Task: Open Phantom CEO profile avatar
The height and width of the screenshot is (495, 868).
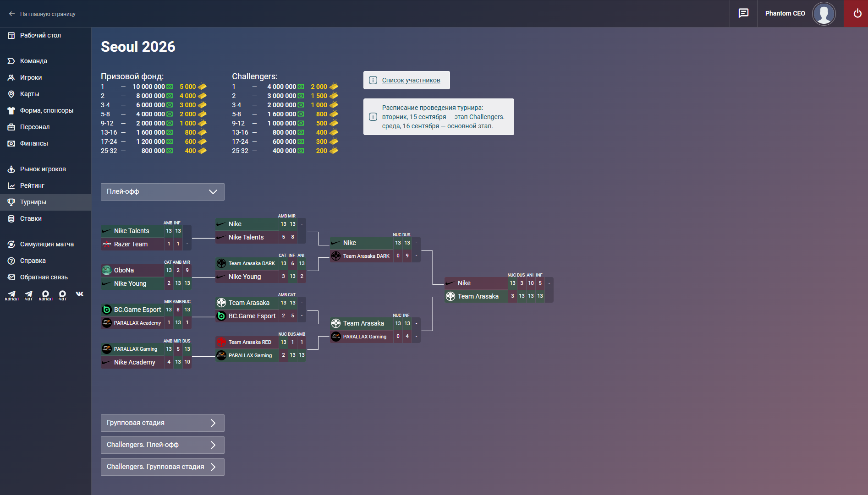Action: coord(824,14)
